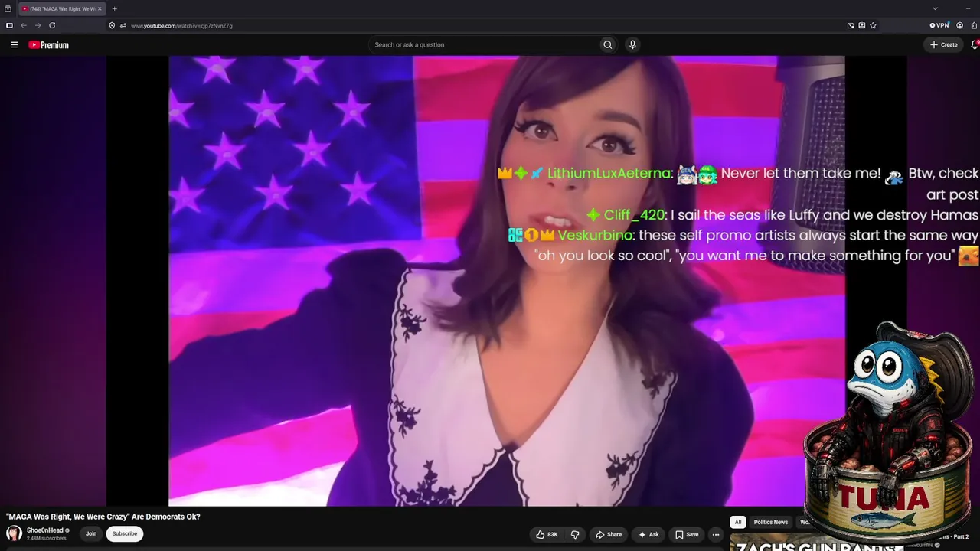Focus the YouTube search box
The height and width of the screenshot is (551, 980).
485,44
